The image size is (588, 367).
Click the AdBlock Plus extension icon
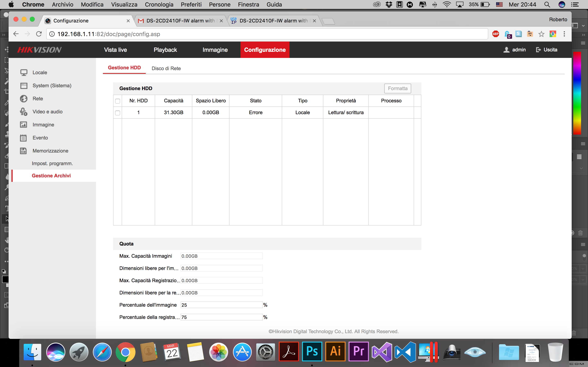496,34
